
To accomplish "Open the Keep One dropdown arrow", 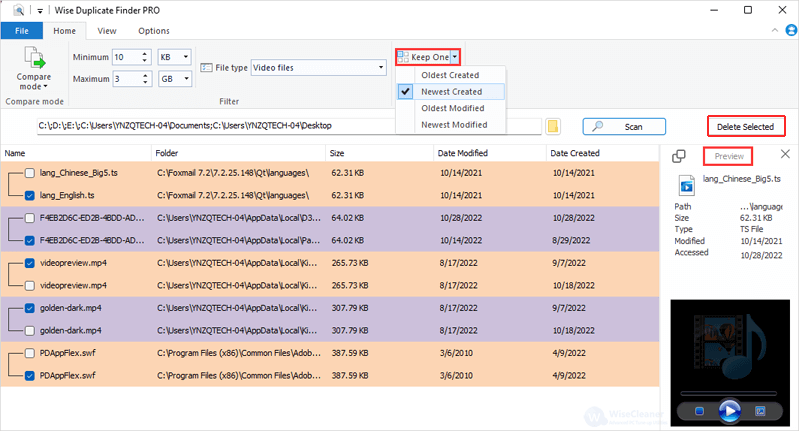I will click(x=455, y=57).
